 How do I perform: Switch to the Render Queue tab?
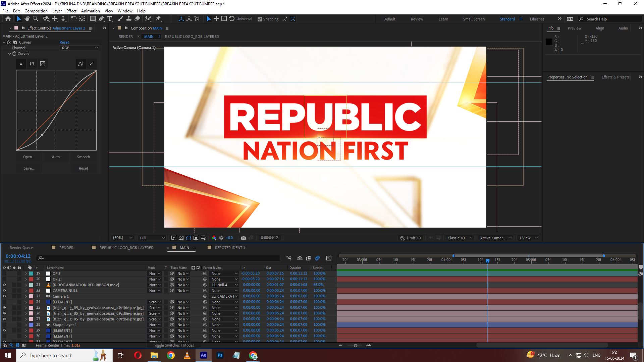point(21,248)
